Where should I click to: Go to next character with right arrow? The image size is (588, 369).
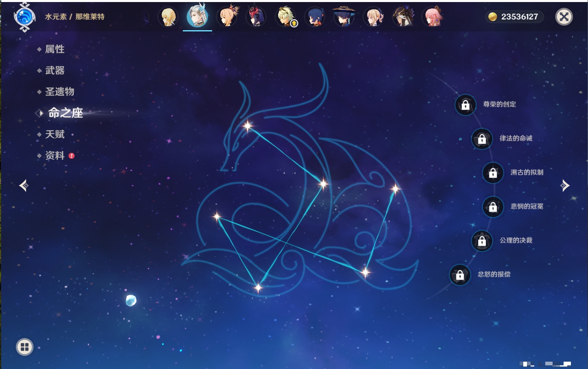coord(565,186)
